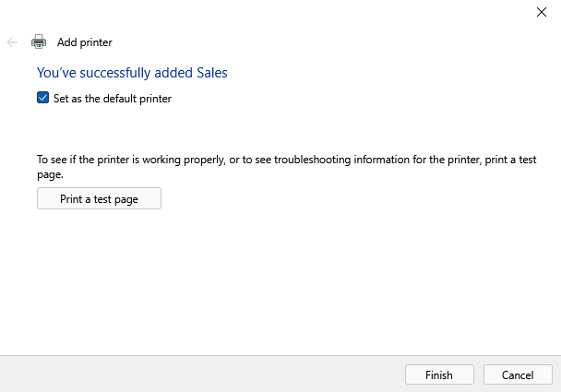Click the word 'Sales' in the heading

(x=212, y=73)
